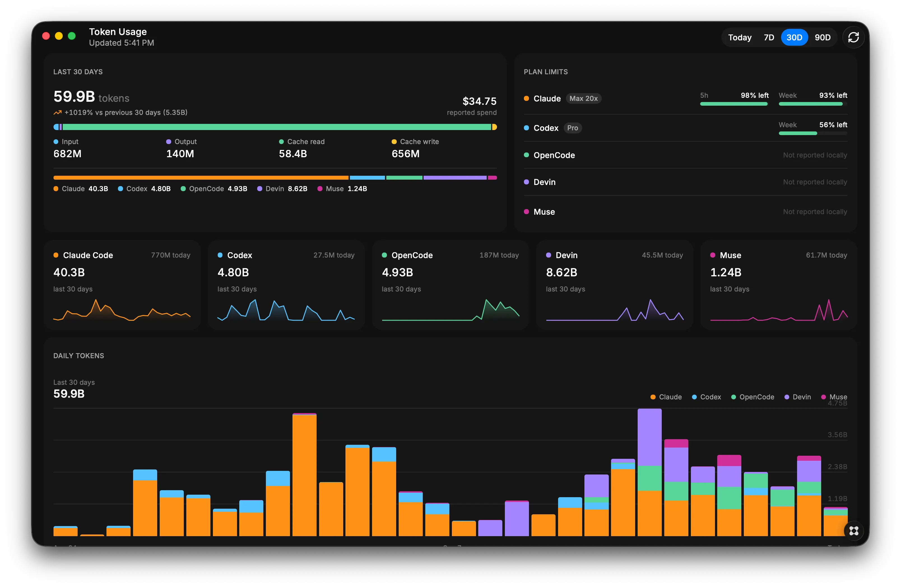This screenshot has height=588, width=901.
Task: Click the Codex sparkline chart
Action: 286,310
